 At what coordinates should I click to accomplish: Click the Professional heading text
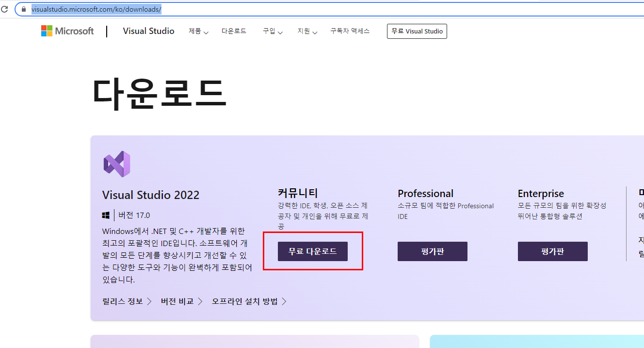click(426, 193)
